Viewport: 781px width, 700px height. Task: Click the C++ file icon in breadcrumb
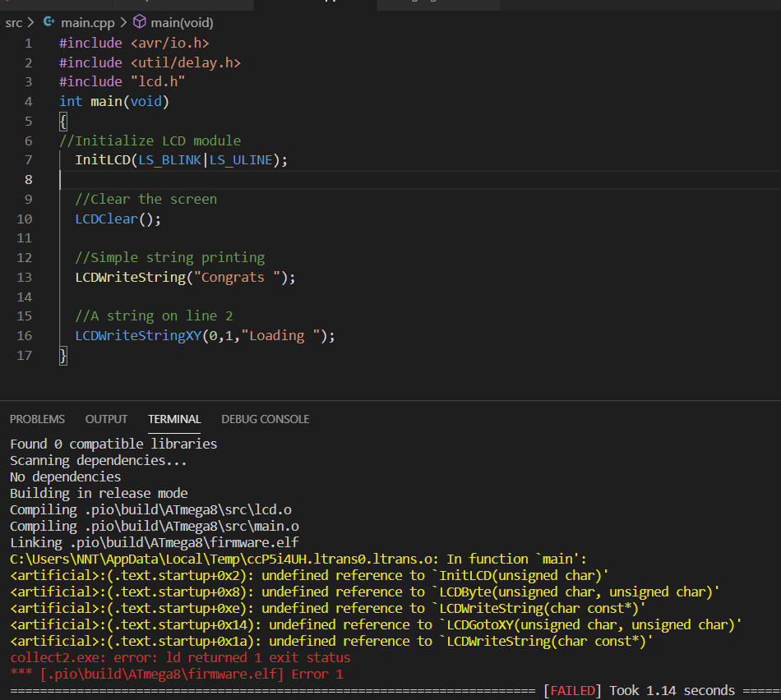49,22
